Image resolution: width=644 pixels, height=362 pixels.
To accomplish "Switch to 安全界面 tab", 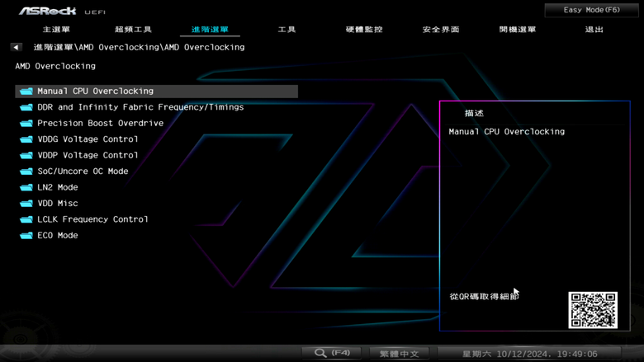I will pyautogui.click(x=441, y=30).
